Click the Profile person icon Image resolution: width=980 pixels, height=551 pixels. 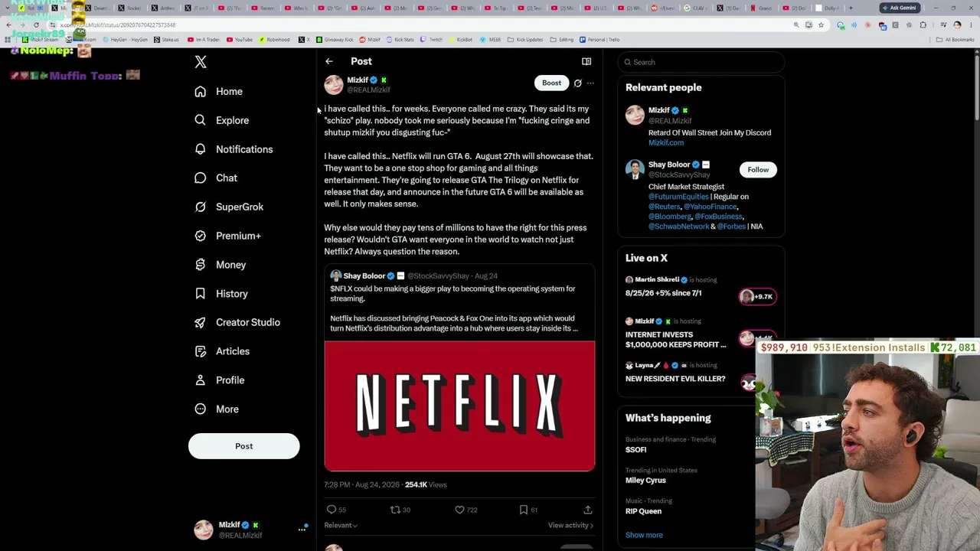(x=201, y=380)
